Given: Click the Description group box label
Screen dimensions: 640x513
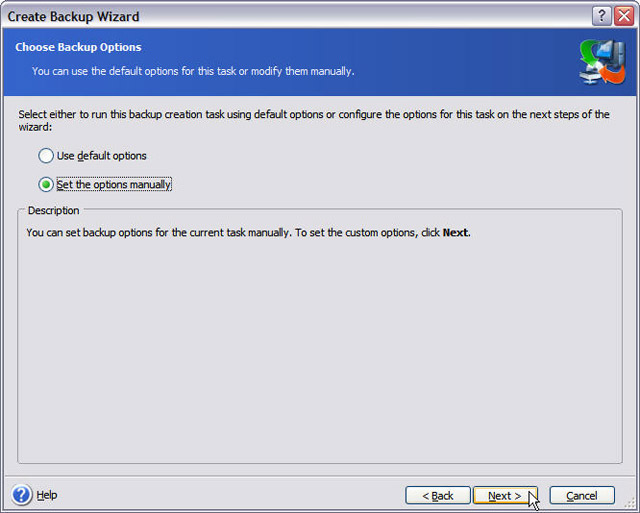Looking at the screenshot, I should pos(53,211).
